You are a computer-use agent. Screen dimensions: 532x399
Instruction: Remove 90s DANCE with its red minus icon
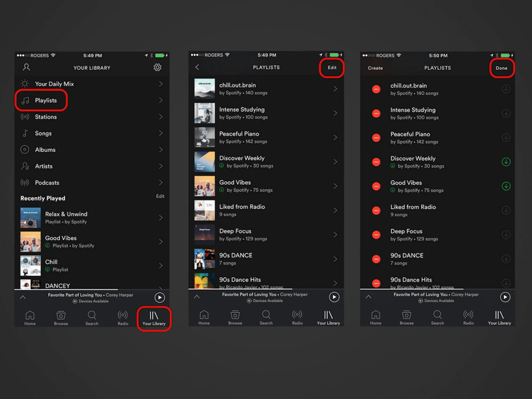(x=376, y=259)
